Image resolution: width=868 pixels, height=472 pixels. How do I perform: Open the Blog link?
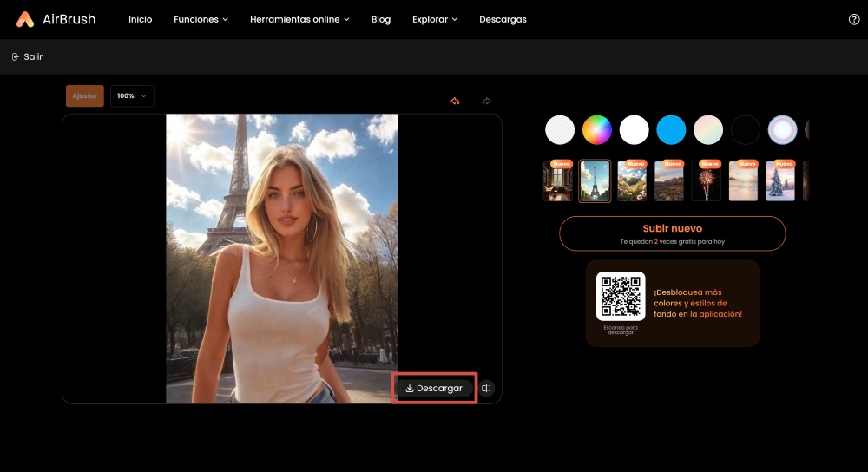click(381, 19)
